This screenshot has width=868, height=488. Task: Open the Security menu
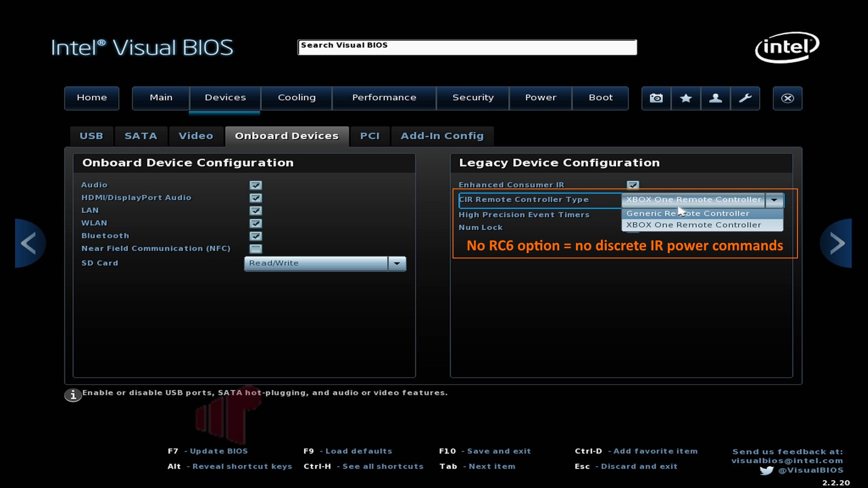coord(473,98)
